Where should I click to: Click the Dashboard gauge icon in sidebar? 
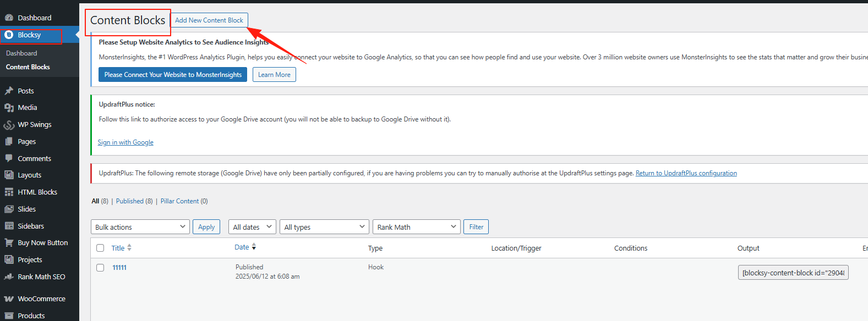9,18
